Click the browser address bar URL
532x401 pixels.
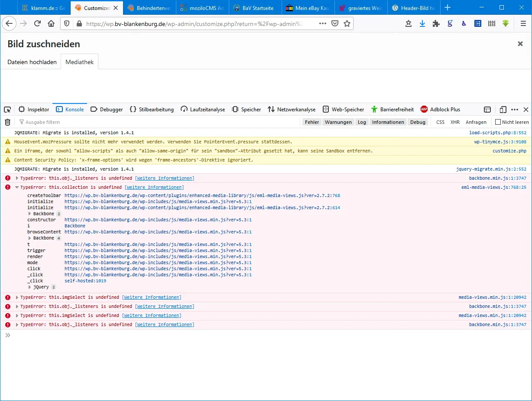tap(195, 24)
